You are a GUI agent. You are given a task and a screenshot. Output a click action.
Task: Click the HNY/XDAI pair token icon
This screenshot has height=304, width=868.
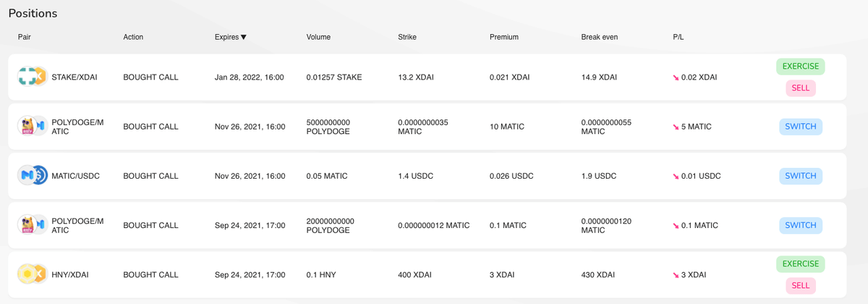tap(33, 275)
